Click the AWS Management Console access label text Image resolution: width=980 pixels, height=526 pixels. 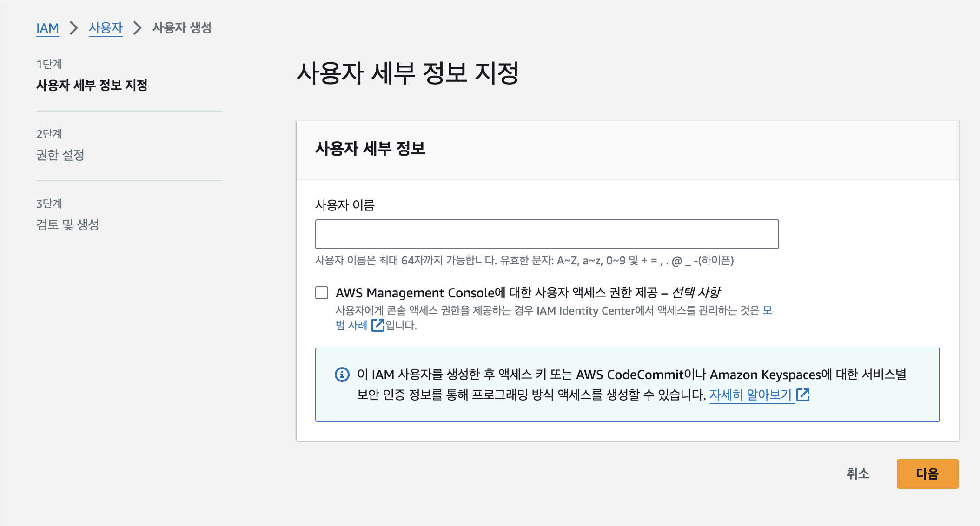[x=527, y=293]
